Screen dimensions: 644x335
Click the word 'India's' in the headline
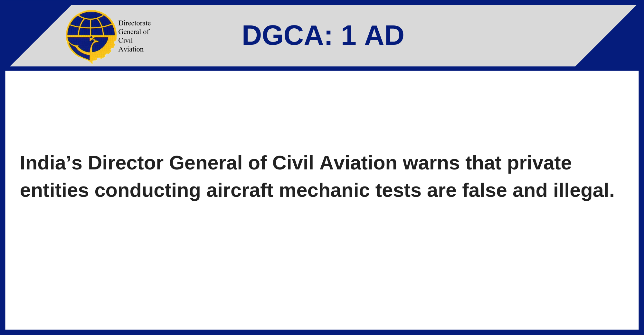(51, 163)
